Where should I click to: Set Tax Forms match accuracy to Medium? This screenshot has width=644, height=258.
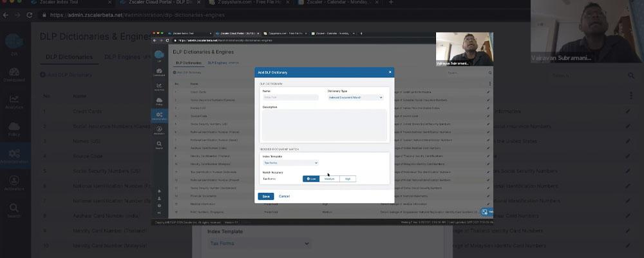tap(329, 179)
